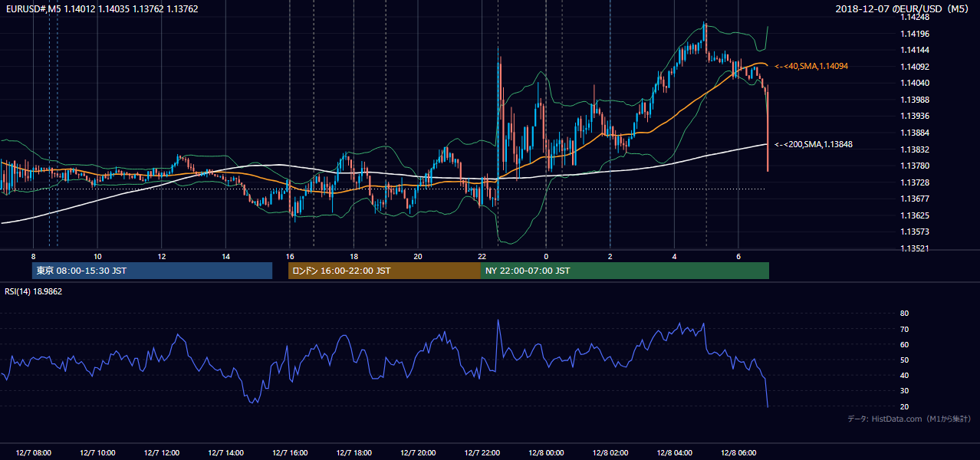The image size is (980, 460).
Task: Click hour tick 0 under the price chart
Action: click(x=546, y=256)
